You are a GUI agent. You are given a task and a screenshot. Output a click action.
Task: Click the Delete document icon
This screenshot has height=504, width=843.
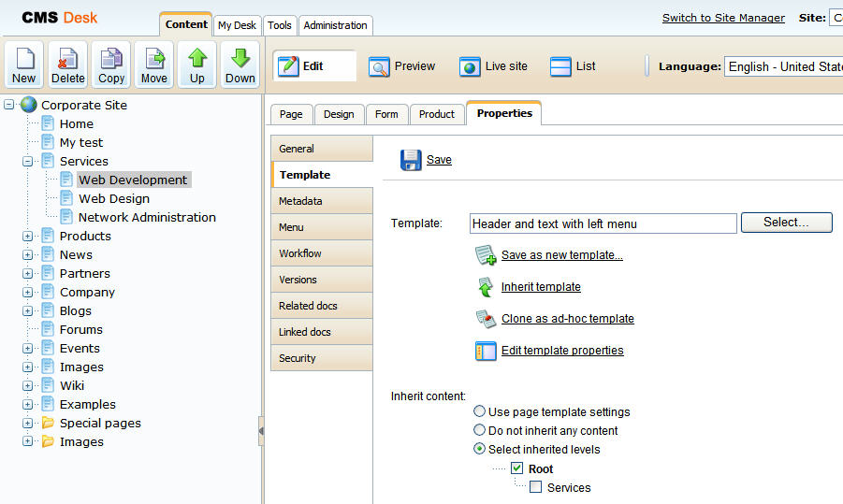click(67, 64)
